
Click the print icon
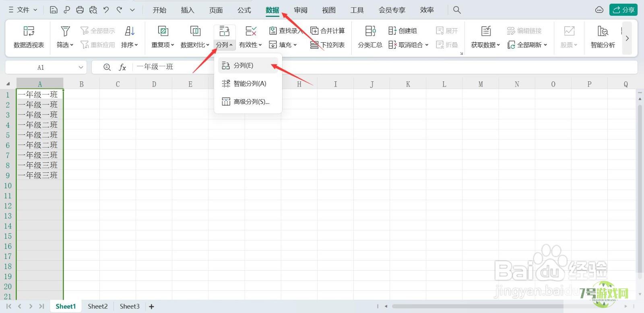80,10
